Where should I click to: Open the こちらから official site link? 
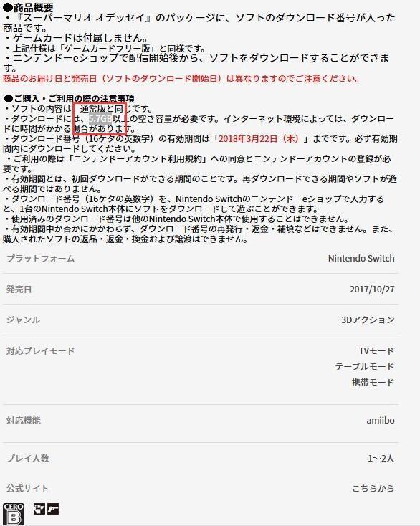(x=373, y=489)
